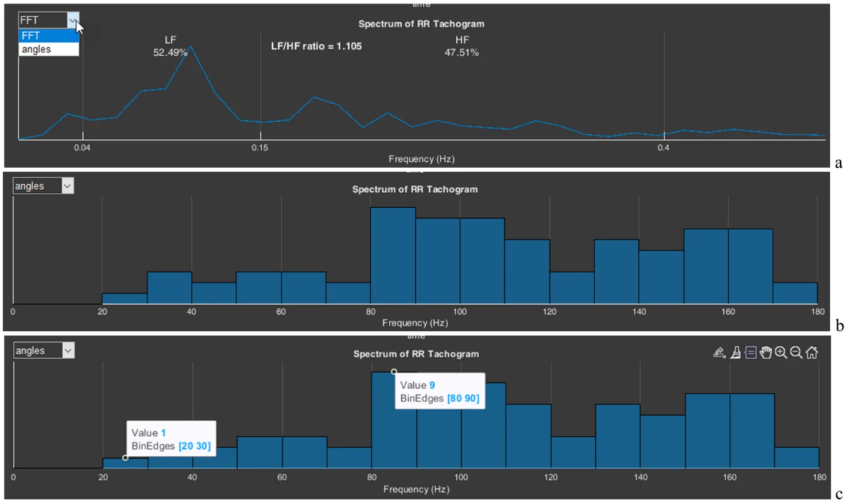Click the LF peak on the FFT spectrum
845x504 pixels.
[191, 46]
